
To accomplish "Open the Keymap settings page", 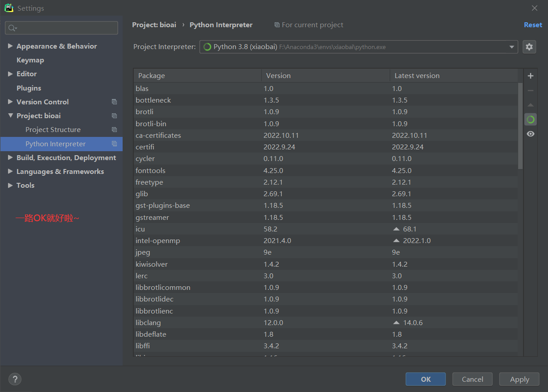I will [x=30, y=60].
